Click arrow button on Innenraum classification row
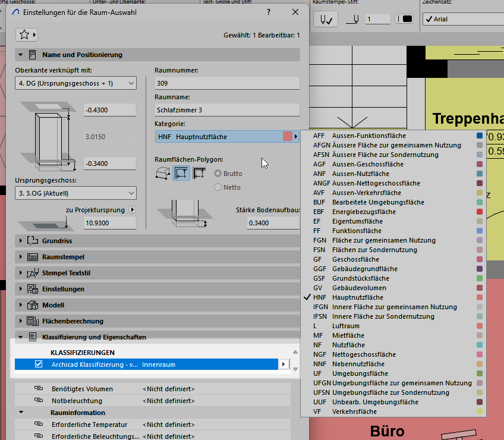 click(x=284, y=364)
